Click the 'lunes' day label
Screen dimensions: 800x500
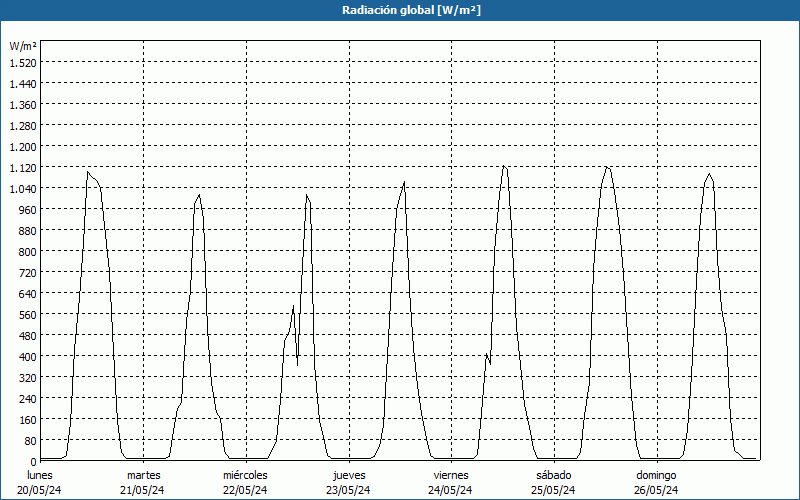click(40, 475)
